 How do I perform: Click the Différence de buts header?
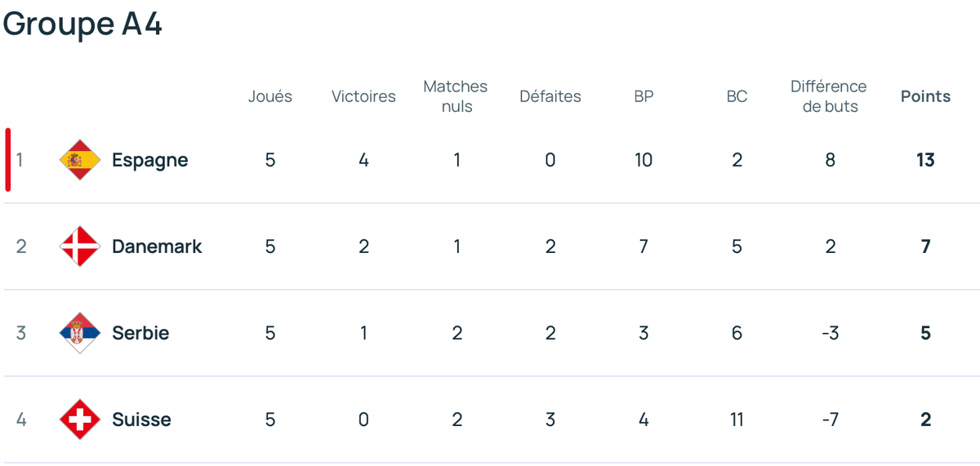829,96
